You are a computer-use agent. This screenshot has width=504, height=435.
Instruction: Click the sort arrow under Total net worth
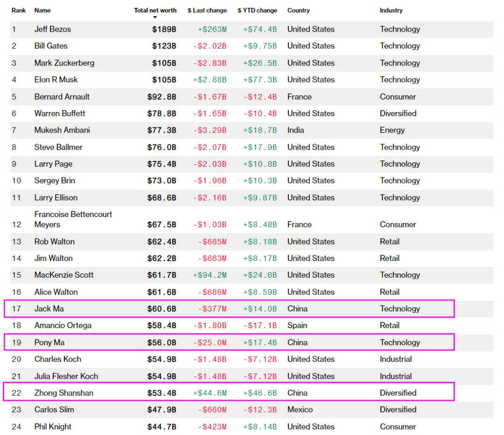(x=155, y=17)
